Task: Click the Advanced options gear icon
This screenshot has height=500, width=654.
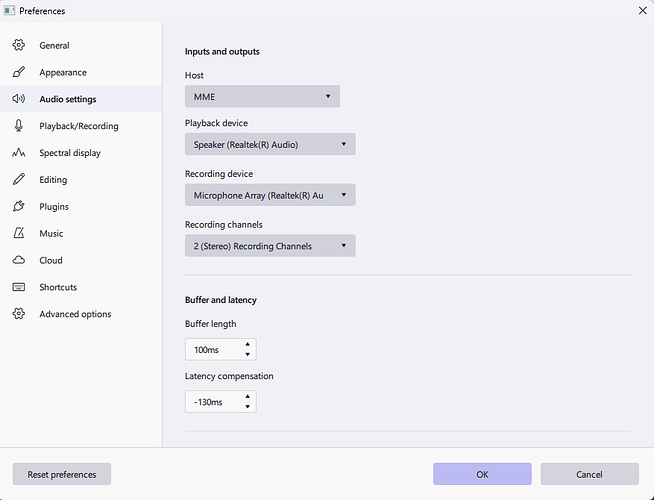Action: coord(18,314)
